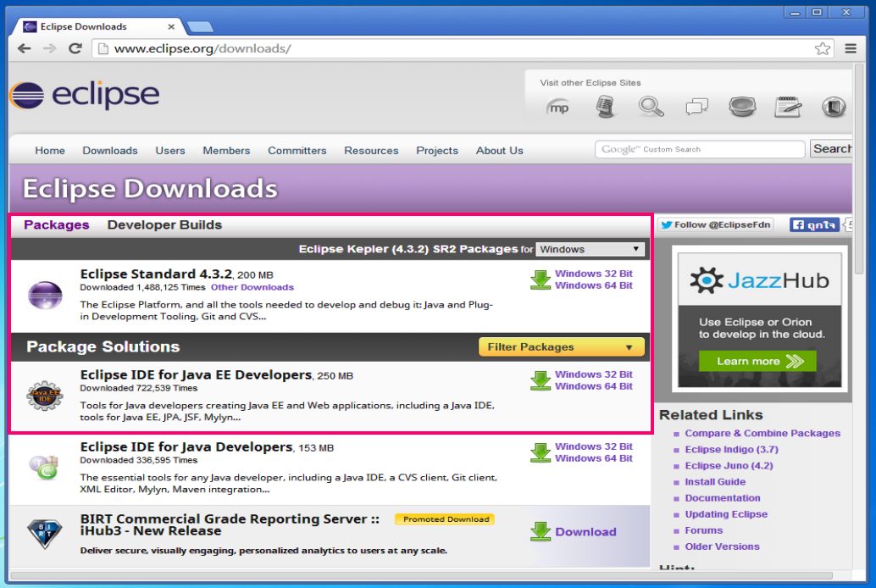The width and height of the screenshot is (876, 588).
Task: Open the Committers menu item
Action: 297,150
